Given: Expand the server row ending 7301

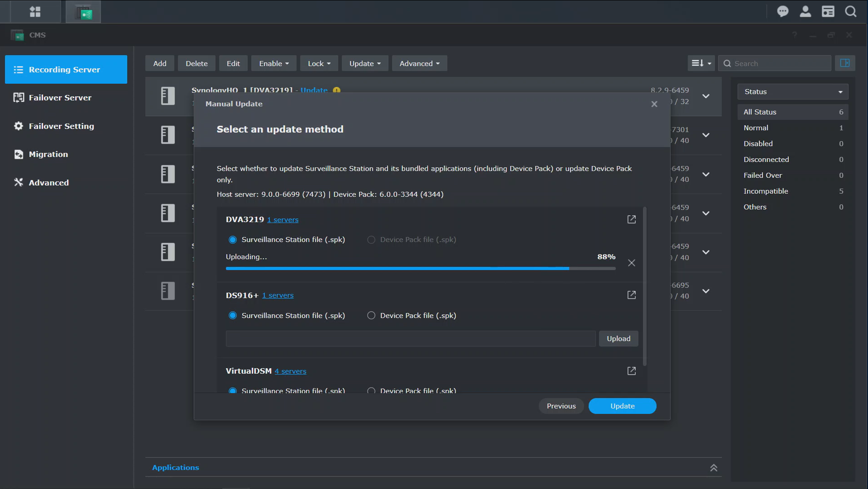Looking at the screenshot, I should point(706,135).
